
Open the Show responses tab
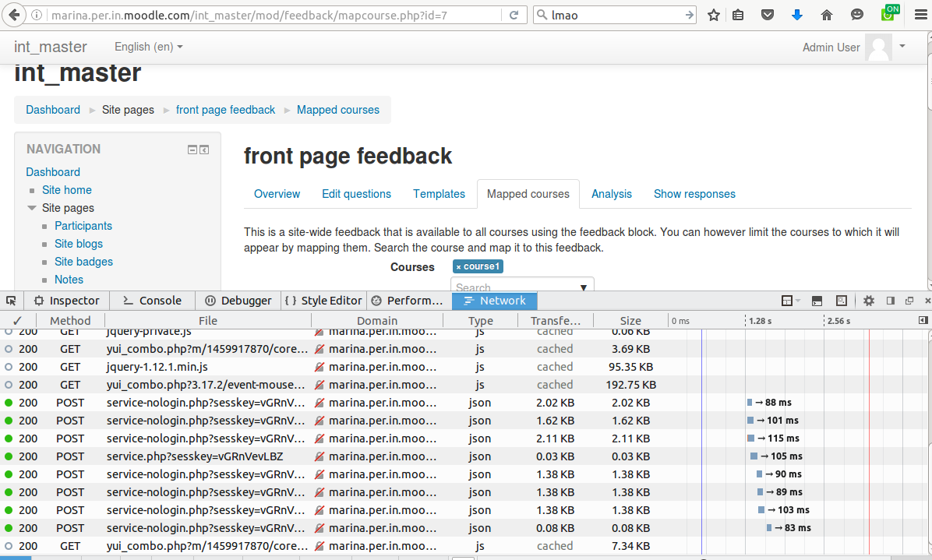tap(695, 194)
